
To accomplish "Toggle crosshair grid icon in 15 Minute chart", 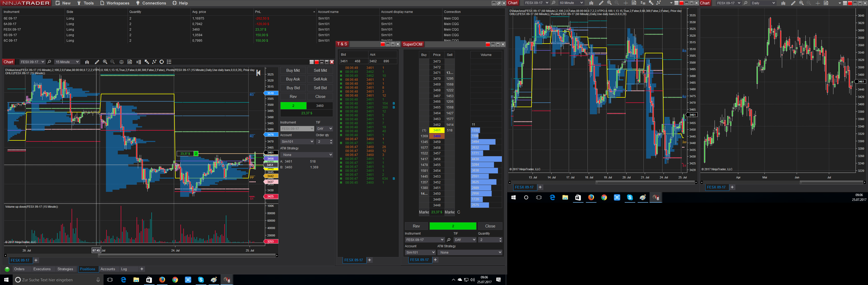I will (x=122, y=62).
